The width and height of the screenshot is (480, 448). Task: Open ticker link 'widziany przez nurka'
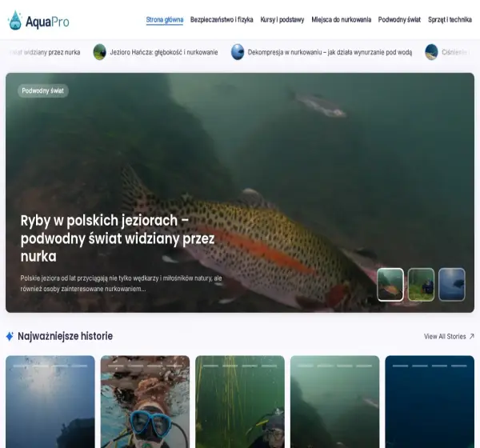(x=45, y=52)
